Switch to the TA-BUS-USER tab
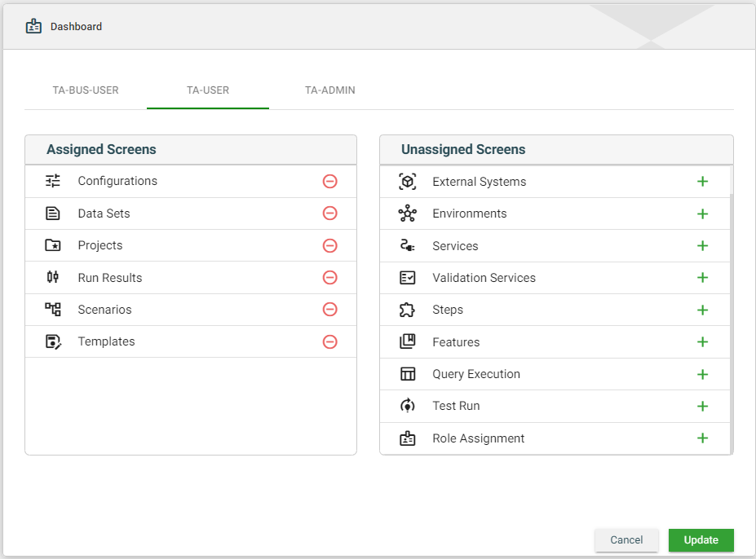Viewport: 756px width, 559px height. (86, 90)
